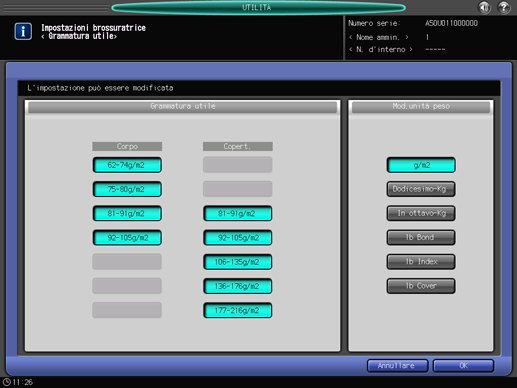Click the Numero serie label
Viewport: 517px width, 388px height.
click(374, 23)
